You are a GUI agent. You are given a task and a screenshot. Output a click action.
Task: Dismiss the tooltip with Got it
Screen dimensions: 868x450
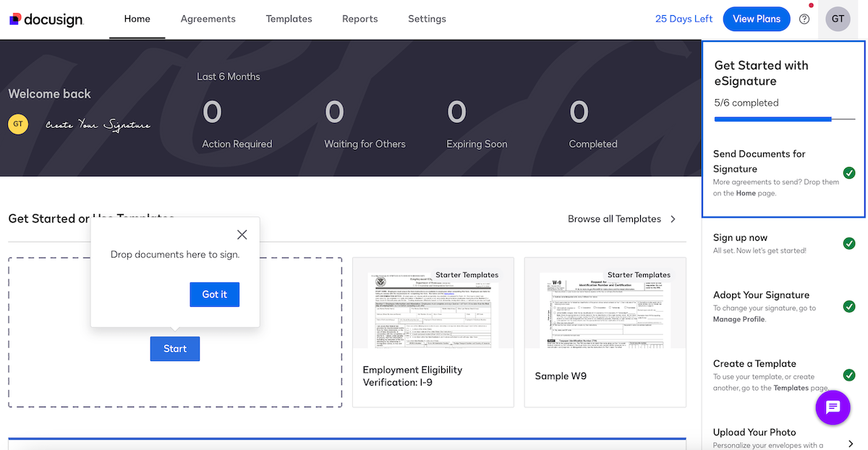point(214,294)
